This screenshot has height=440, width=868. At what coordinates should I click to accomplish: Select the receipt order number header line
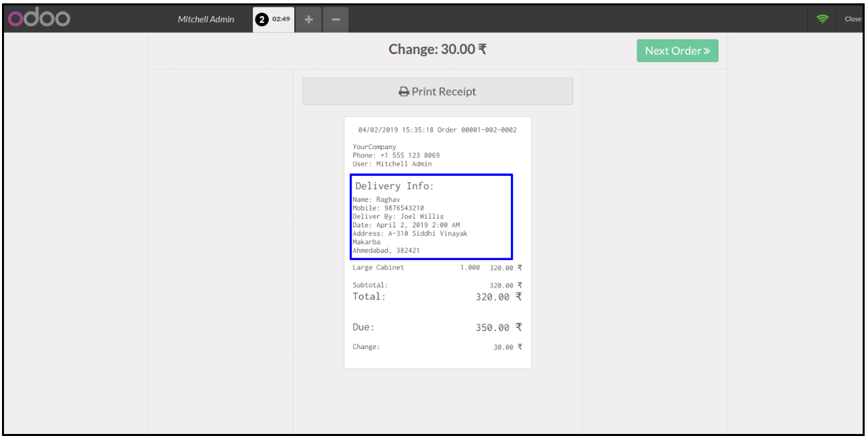pos(437,130)
